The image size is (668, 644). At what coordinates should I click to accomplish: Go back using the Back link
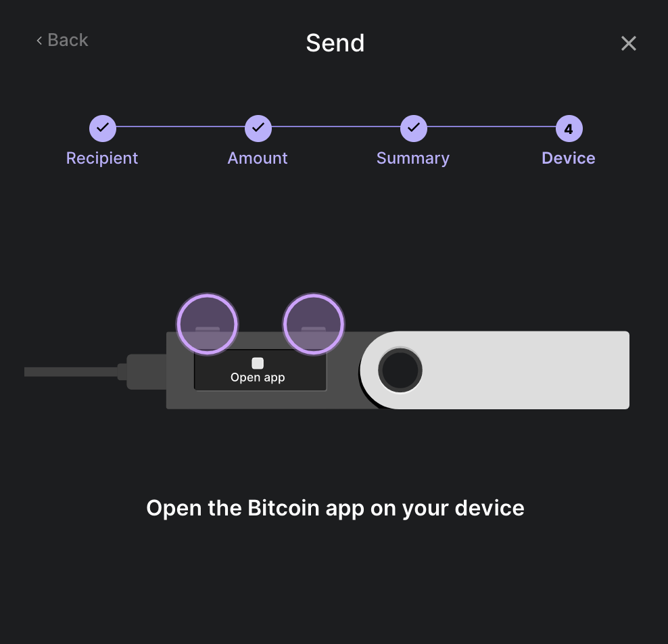pos(62,40)
